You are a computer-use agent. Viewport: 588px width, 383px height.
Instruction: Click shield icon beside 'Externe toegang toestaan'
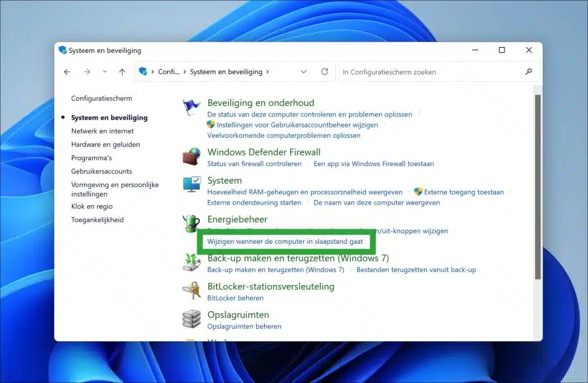418,191
